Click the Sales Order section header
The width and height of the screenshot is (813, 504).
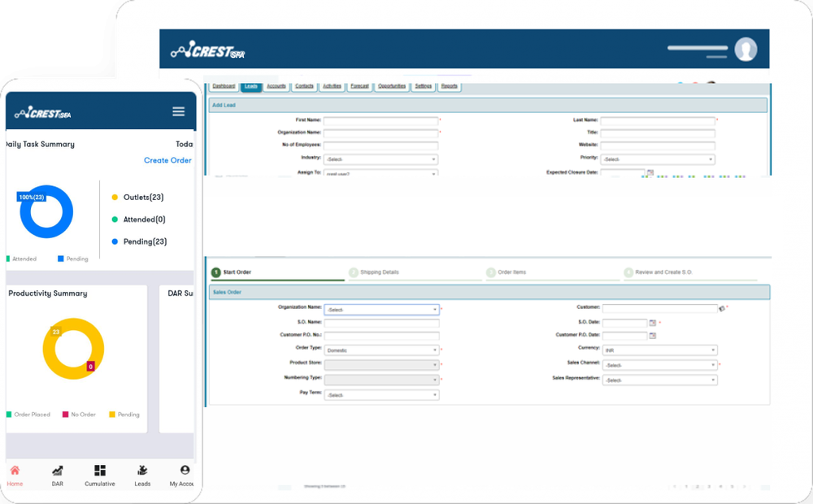[489, 293]
